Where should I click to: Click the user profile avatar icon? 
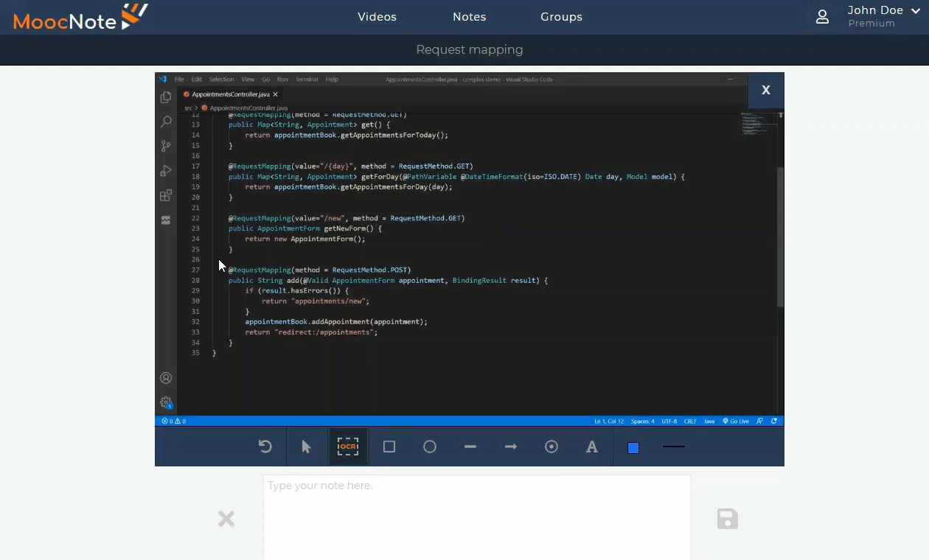click(823, 17)
